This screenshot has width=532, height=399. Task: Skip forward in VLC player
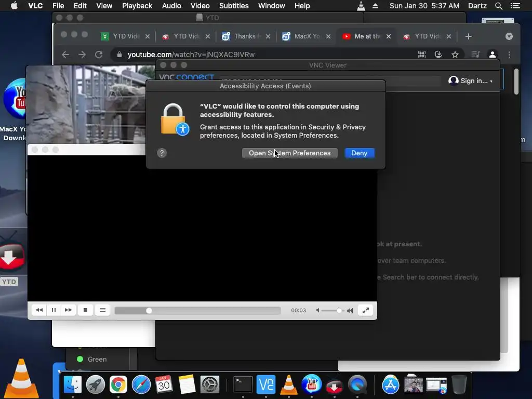[68, 310]
